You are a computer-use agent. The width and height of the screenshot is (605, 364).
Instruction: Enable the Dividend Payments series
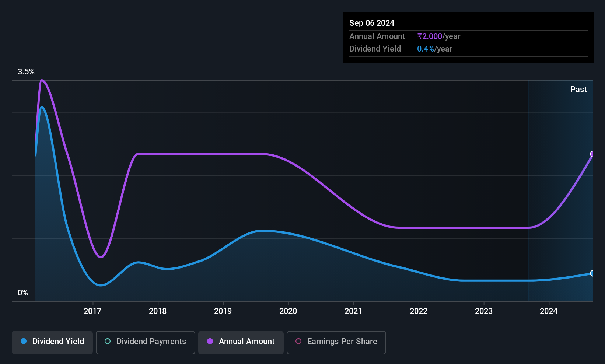[145, 342]
